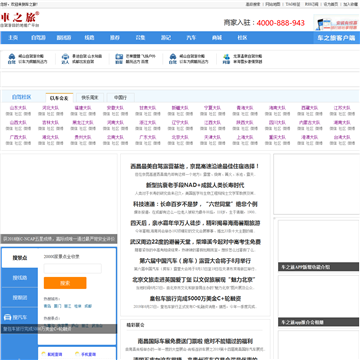
Task: Click the scenic spot search input field
Action: pos(73,268)
